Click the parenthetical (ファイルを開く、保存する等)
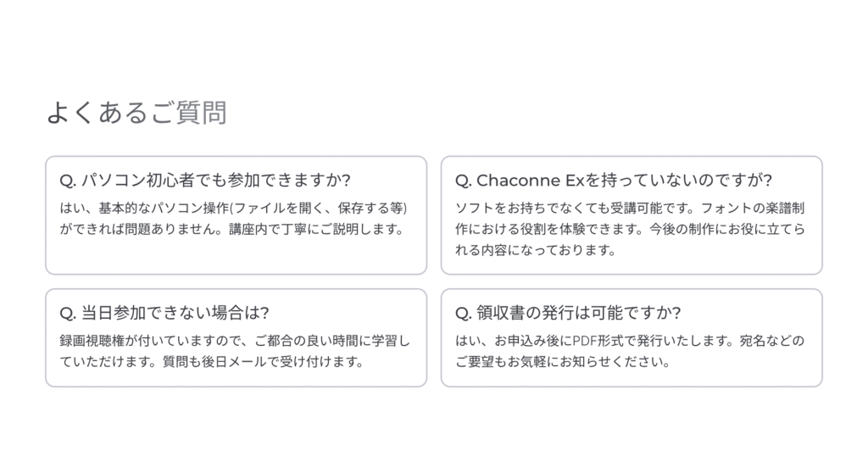This screenshot has width=868, height=462. coord(320,209)
